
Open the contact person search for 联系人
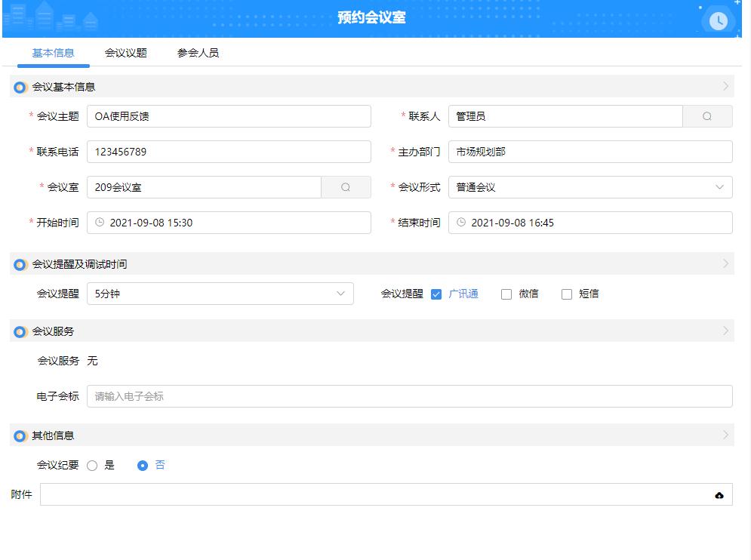click(708, 116)
